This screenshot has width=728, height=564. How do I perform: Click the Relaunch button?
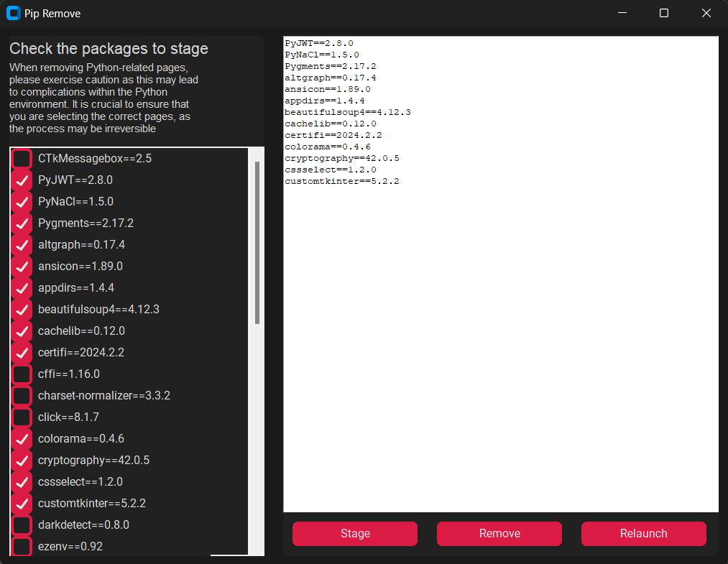[643, 534]
